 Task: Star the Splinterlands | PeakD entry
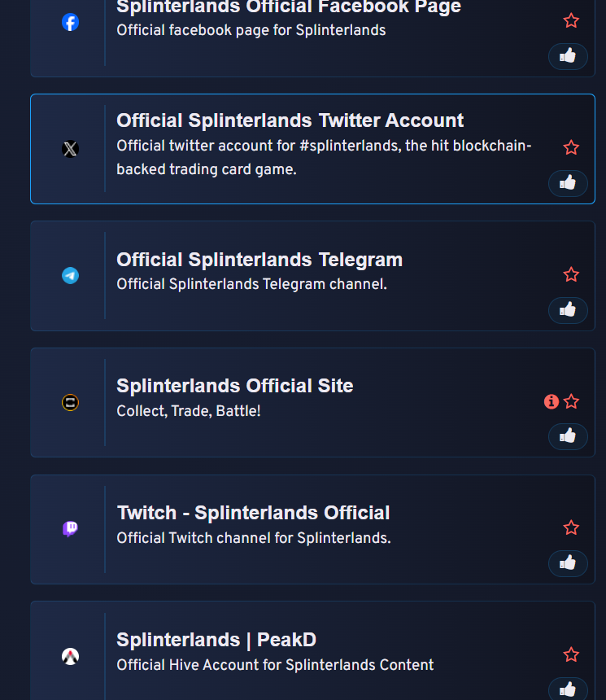(x=571, y=654)
